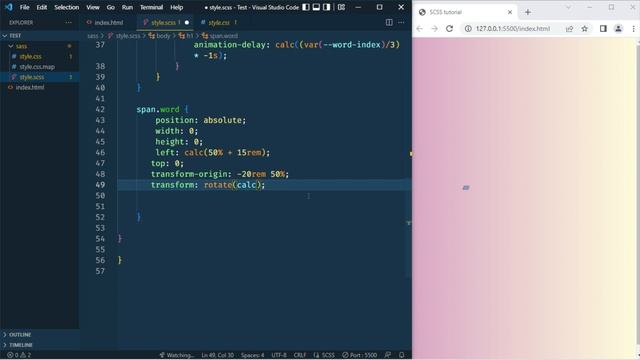The height and width of the screenshot is (360, 640).
Task: Click the browser Back arrow
Action: (x=420, y=29)
